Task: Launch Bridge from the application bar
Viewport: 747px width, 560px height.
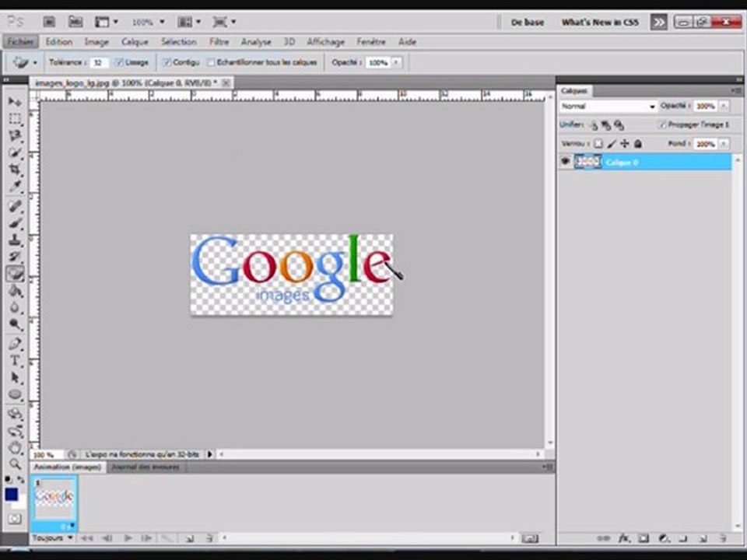Action: (x=49, y=22)
